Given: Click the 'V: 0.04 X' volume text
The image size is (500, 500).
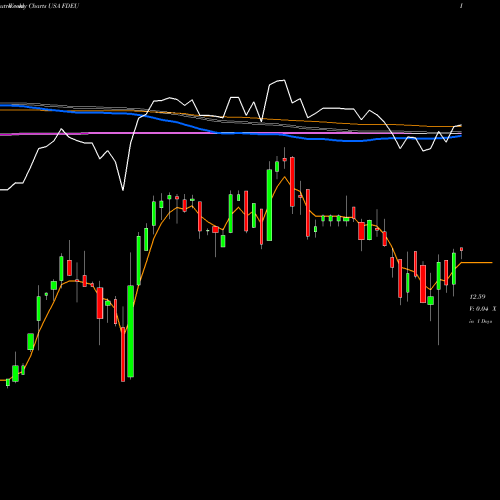Looking at the screenshot, I should (x=483, y=309).
